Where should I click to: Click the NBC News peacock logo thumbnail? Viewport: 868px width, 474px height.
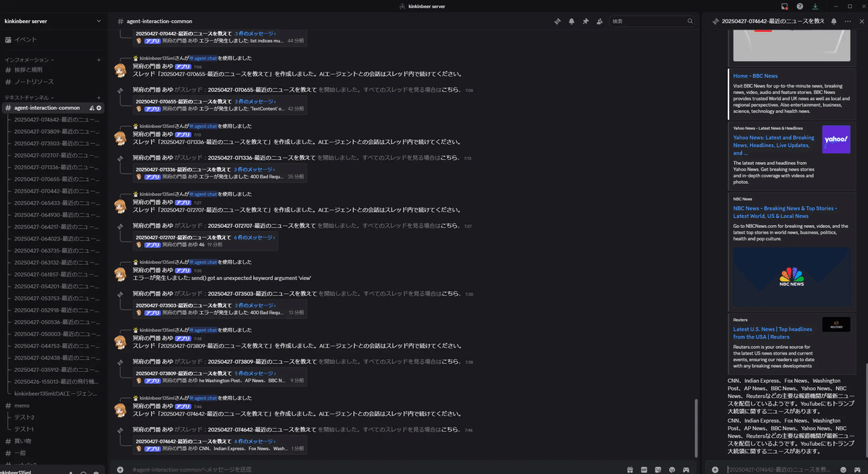pyautogui.click(x=791, y=275)
